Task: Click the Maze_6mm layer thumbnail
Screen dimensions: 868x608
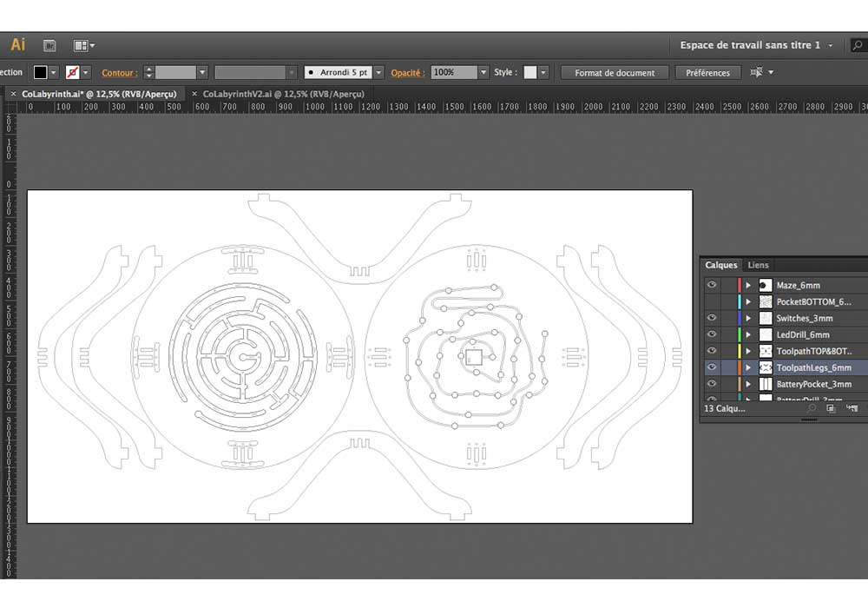Action: [765, 285]
